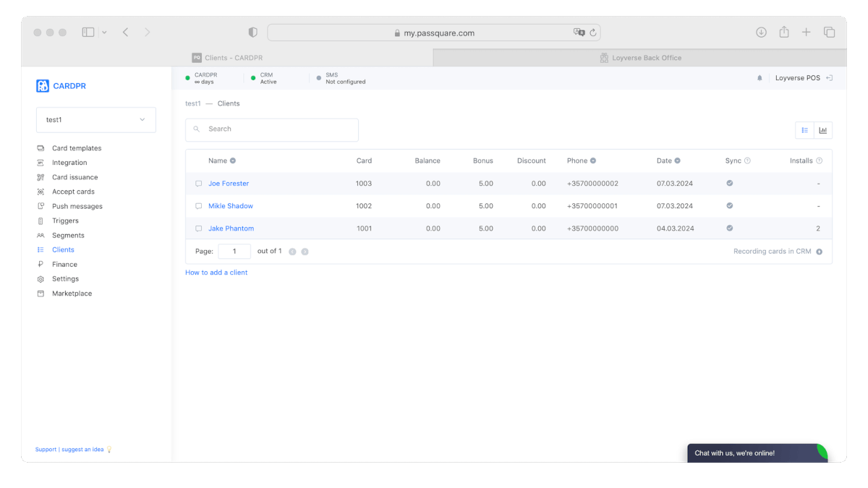Click the Sync help question icon
This screenshot has width=868, height=488.
(747, 160)
